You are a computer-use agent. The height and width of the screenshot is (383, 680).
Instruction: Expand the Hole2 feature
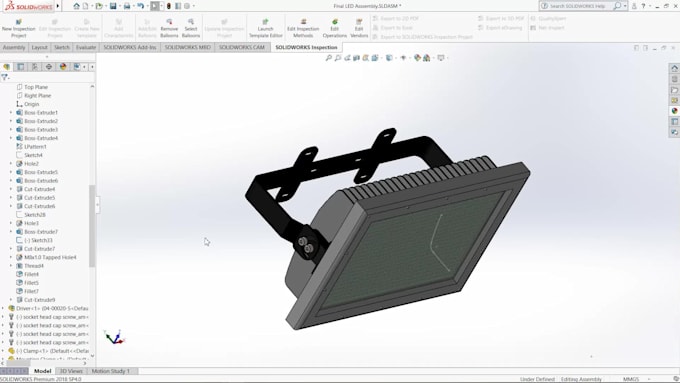click(11, 164)
